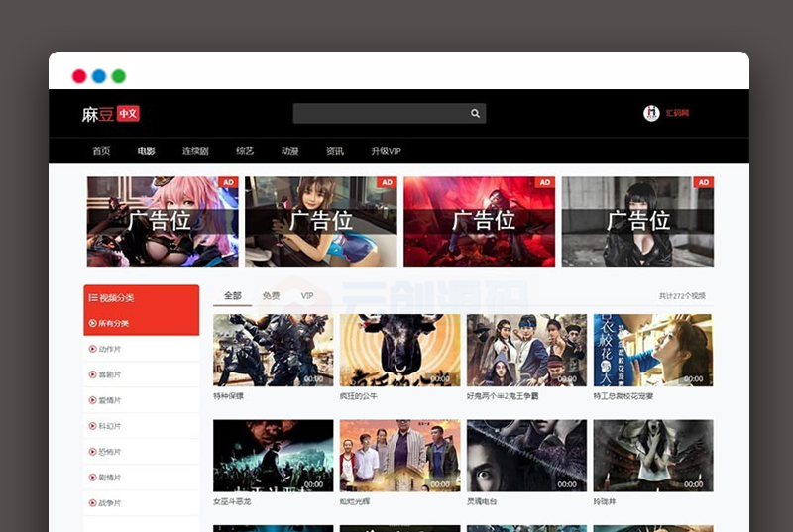Image resolution: width=793 pixels, height=532 pixels.
Task: Select the 战争片 category
Action: point(141,502)
